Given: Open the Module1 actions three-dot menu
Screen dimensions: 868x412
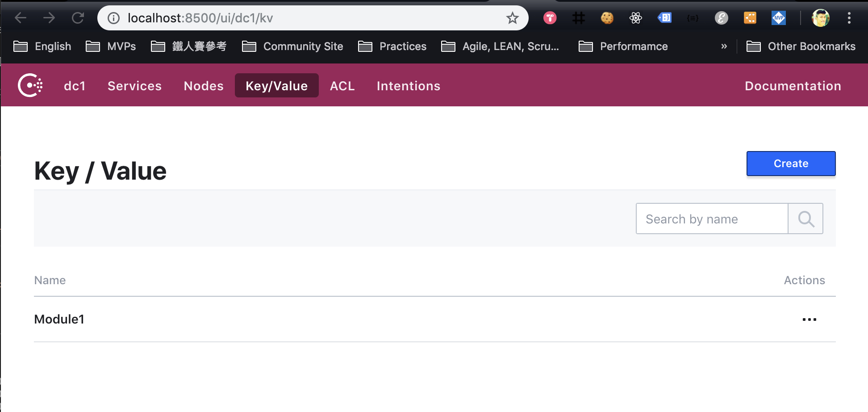Looking at the screenshot, I should (x=809, y=320).
